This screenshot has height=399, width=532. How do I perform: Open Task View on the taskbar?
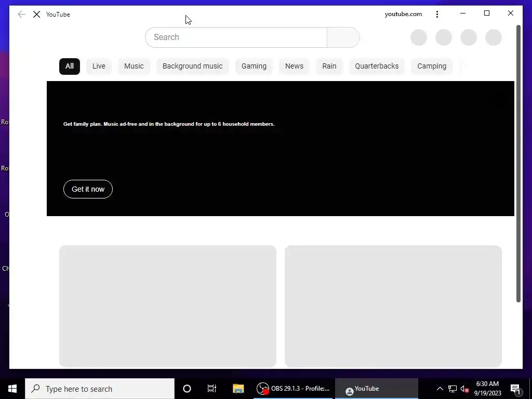[212, 389]
